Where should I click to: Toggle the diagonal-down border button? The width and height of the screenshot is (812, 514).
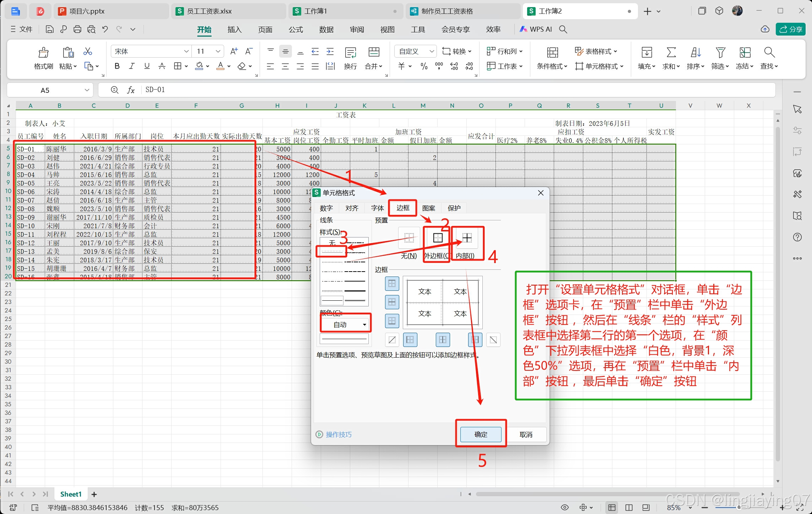pyautogui.click(x=493, y=340)
